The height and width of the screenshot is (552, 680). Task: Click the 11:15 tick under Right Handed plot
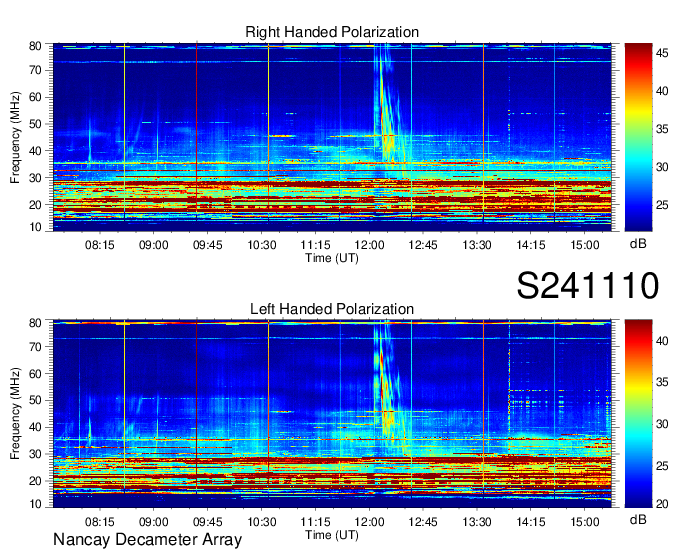316,245
